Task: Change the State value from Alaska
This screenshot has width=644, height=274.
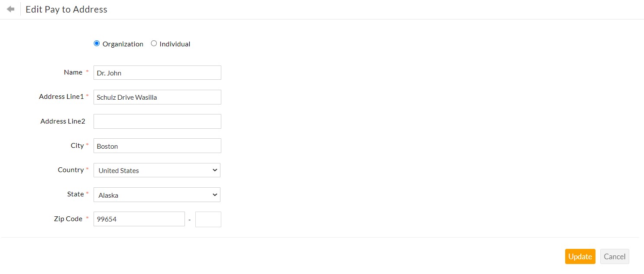Action: click(157, 195)
